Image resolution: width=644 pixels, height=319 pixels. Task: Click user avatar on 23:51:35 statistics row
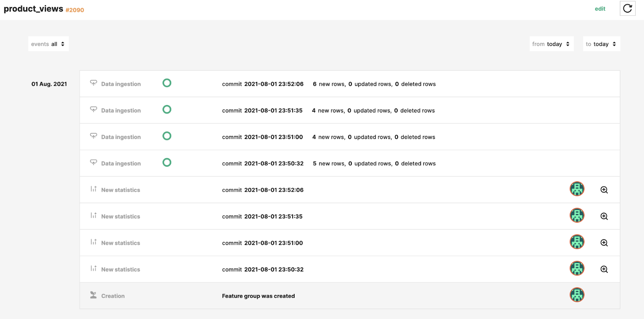point(577,215)
